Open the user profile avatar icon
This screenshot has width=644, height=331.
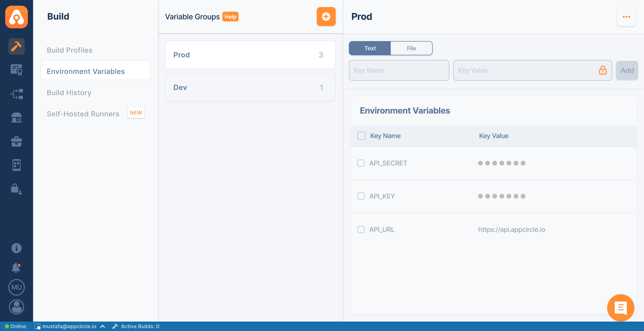[x=17, y=307]
